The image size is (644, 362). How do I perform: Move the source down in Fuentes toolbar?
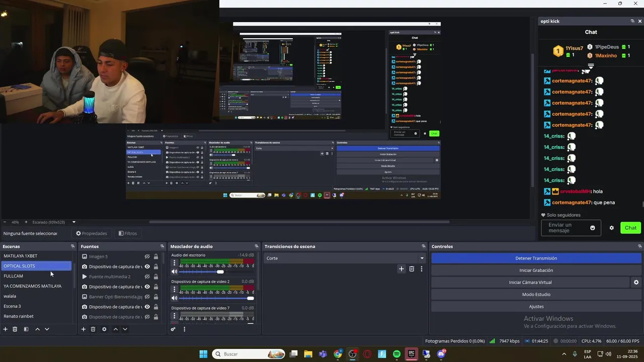[x=125, y=329]
